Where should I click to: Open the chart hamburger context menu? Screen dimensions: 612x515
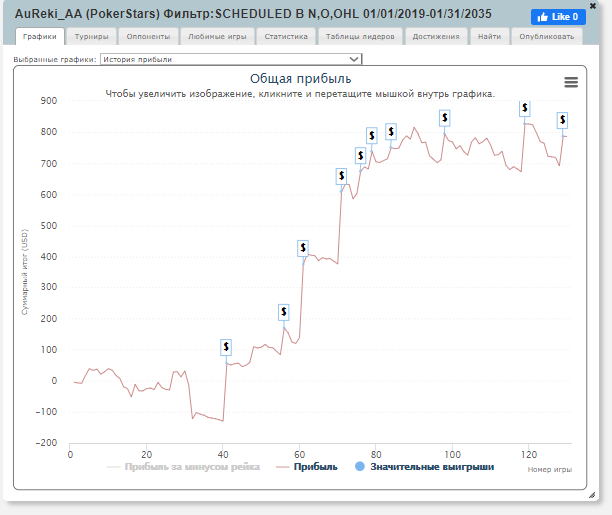point(571,82)
